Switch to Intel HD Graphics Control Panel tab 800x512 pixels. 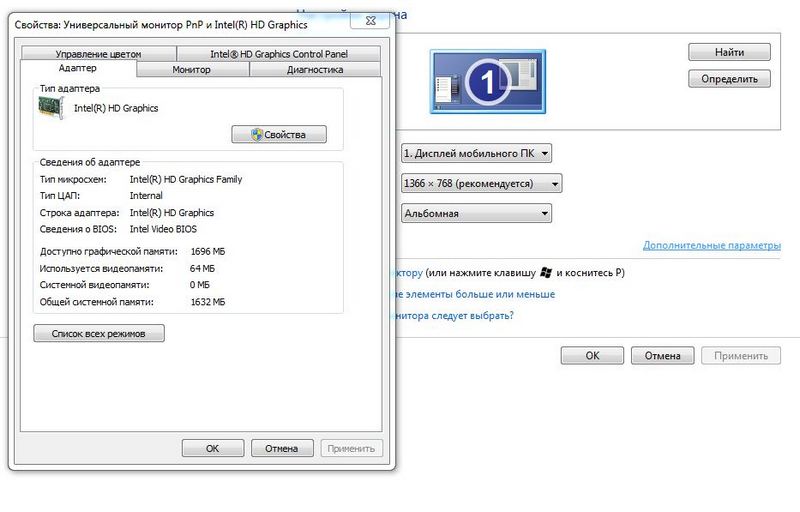278,54
